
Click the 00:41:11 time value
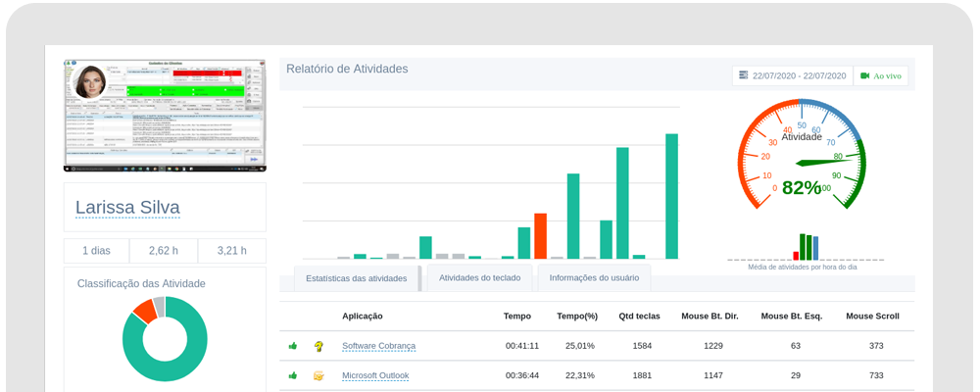(522, 346)
